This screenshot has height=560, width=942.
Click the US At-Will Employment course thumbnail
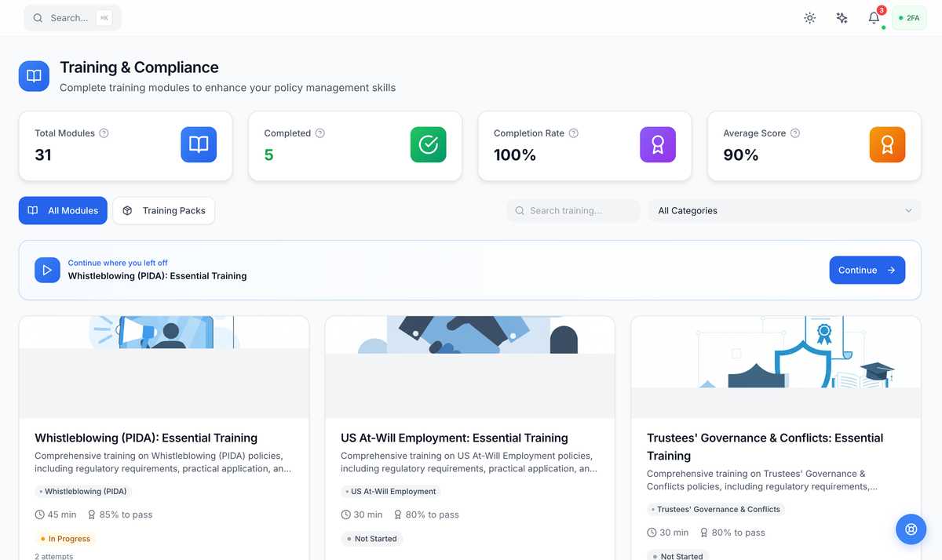click(469, 367)
